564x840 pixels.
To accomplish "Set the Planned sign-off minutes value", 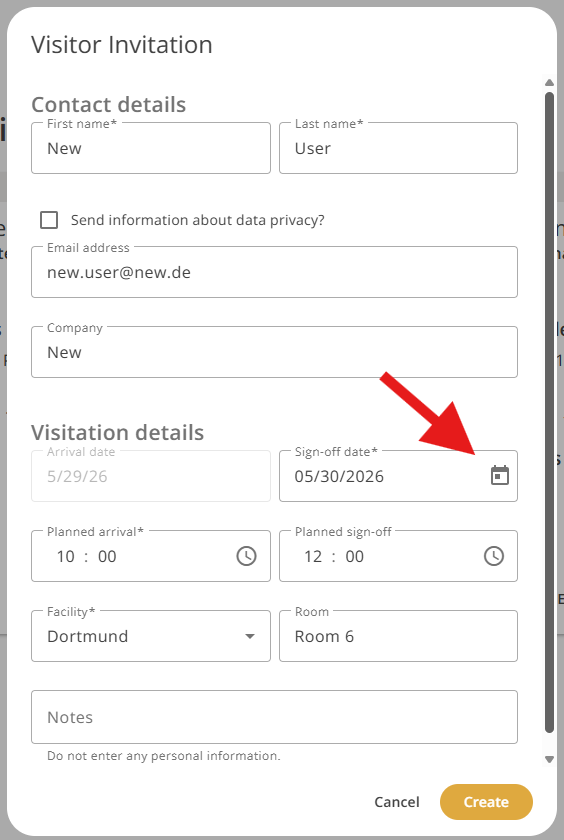I will point(355,557).
